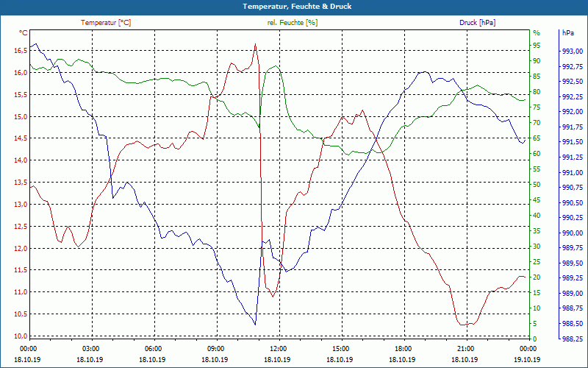This screenshot has width=588, height=368.
Task: Click the "18:00" time axis label
Action: (403, 349)
